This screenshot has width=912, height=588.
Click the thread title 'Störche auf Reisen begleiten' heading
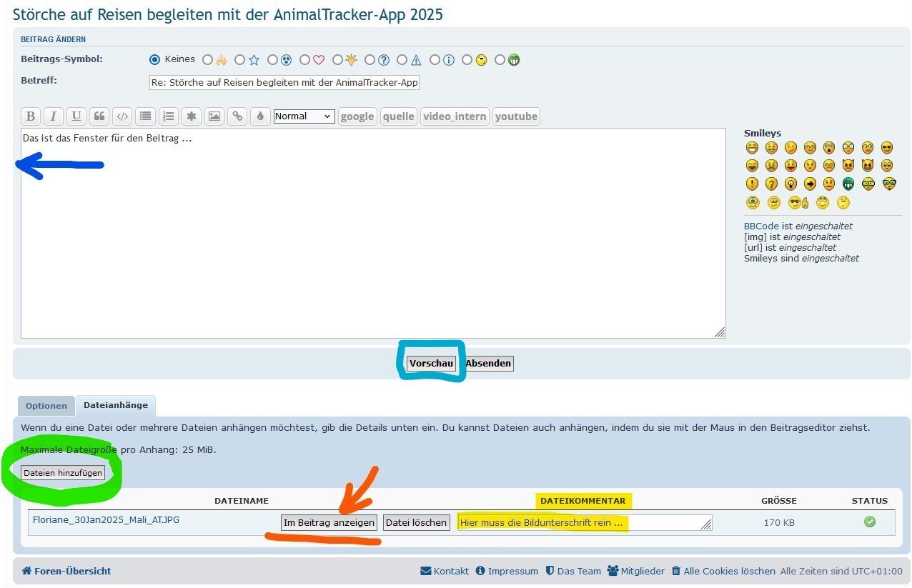(x=227, y=14)
